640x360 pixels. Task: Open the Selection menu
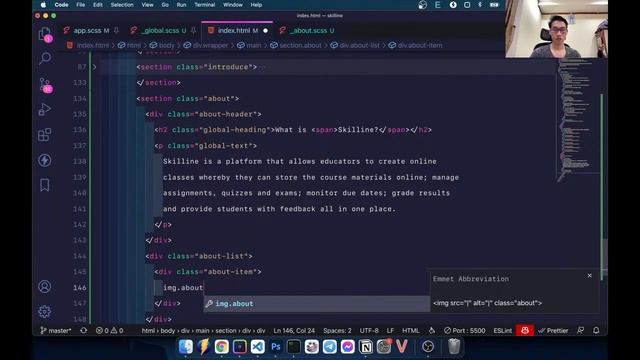[x=122, y=5]
